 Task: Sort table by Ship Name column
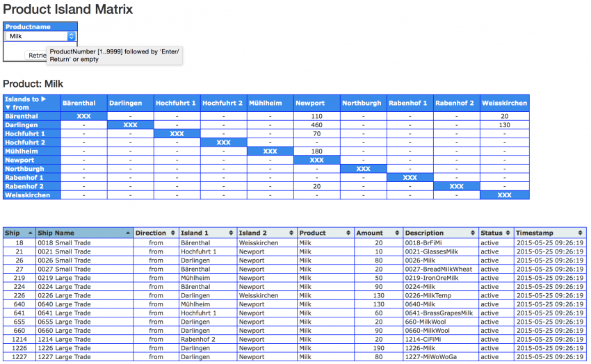pos(84,233)
